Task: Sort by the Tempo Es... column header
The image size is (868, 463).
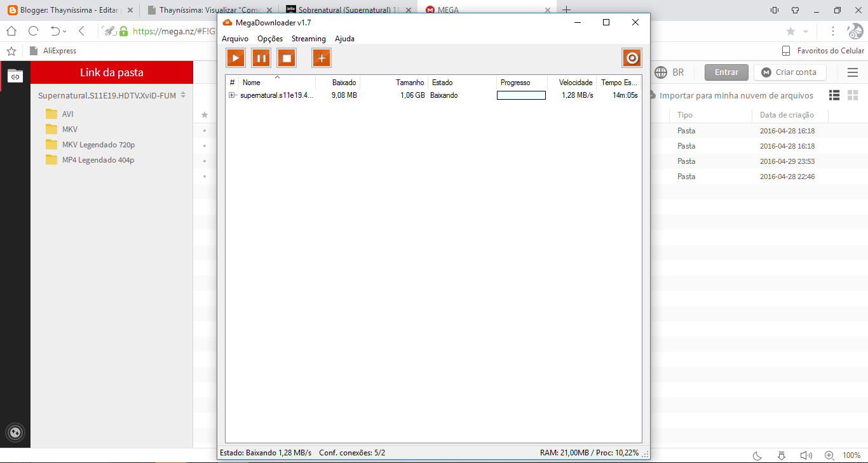Action: point(619,83)
